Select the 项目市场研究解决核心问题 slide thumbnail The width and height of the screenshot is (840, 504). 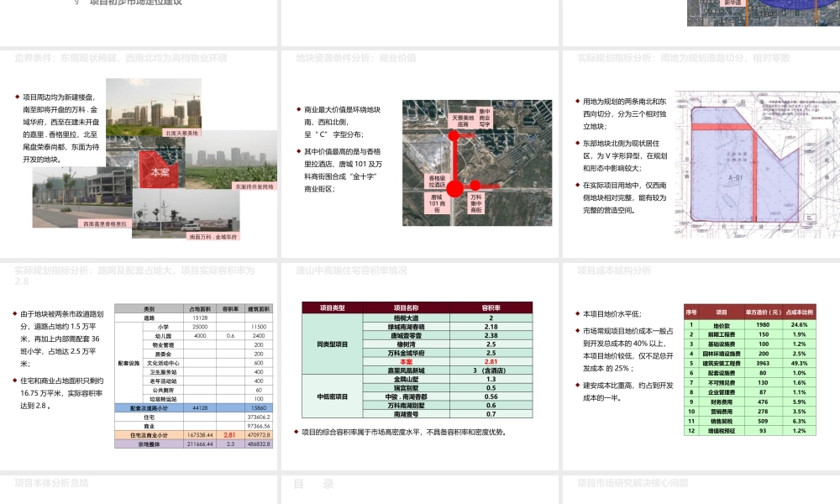tap(701, 490)
